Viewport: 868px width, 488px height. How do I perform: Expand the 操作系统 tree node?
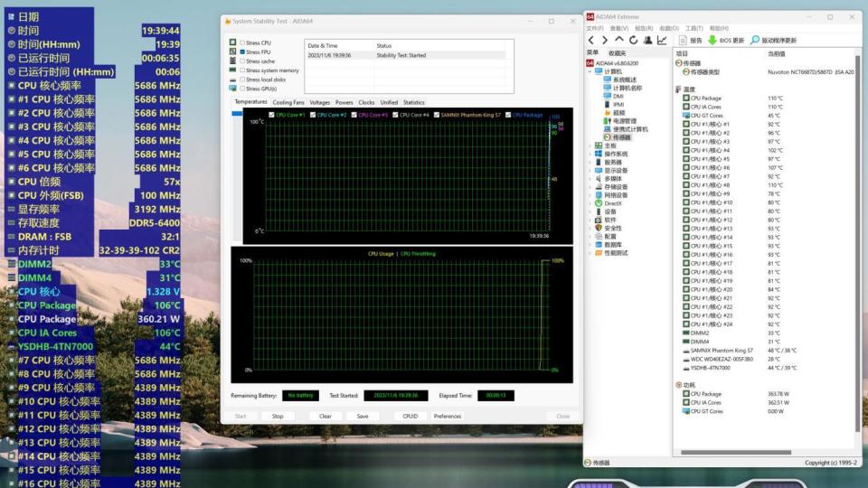coord(590,154)
